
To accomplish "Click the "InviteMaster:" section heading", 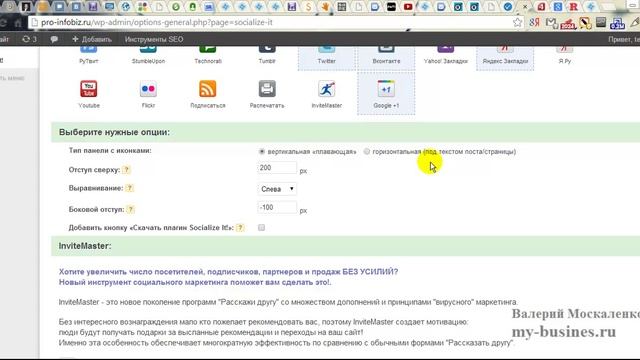I will pos(85,246).
